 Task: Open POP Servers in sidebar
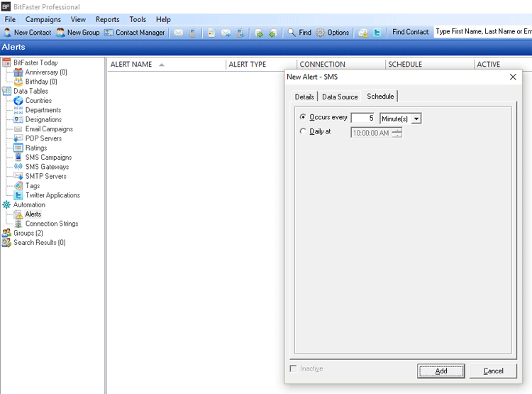[43, 138]
